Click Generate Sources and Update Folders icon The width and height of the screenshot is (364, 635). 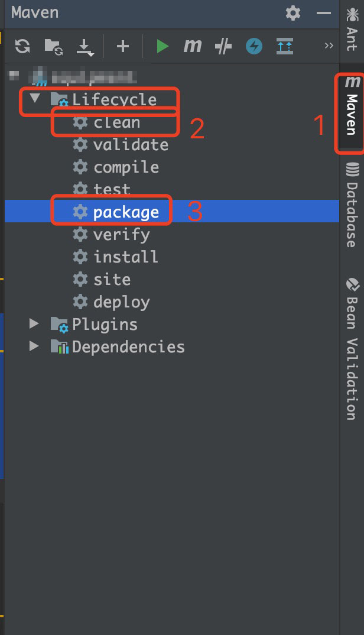click(x=54, y=46)
